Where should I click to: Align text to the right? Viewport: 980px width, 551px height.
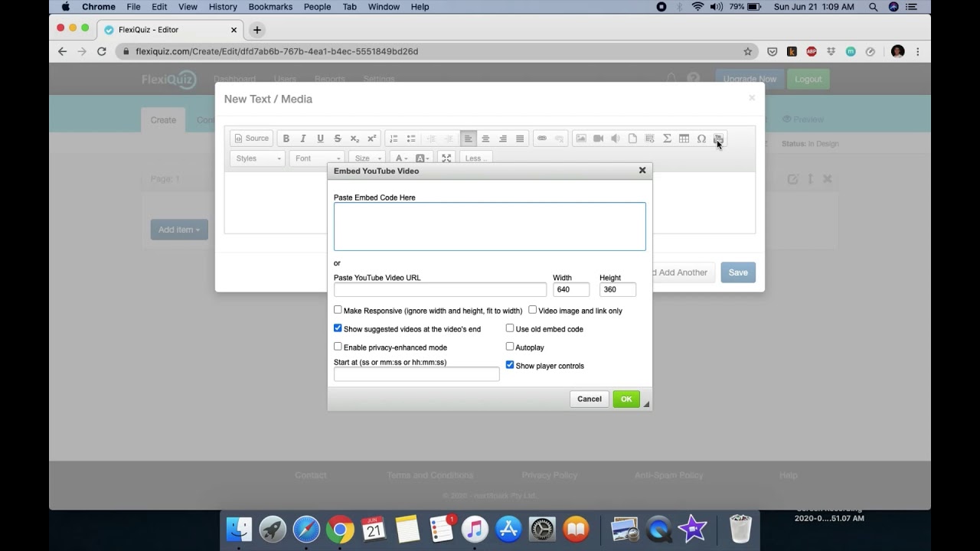(x=503, y=139)
